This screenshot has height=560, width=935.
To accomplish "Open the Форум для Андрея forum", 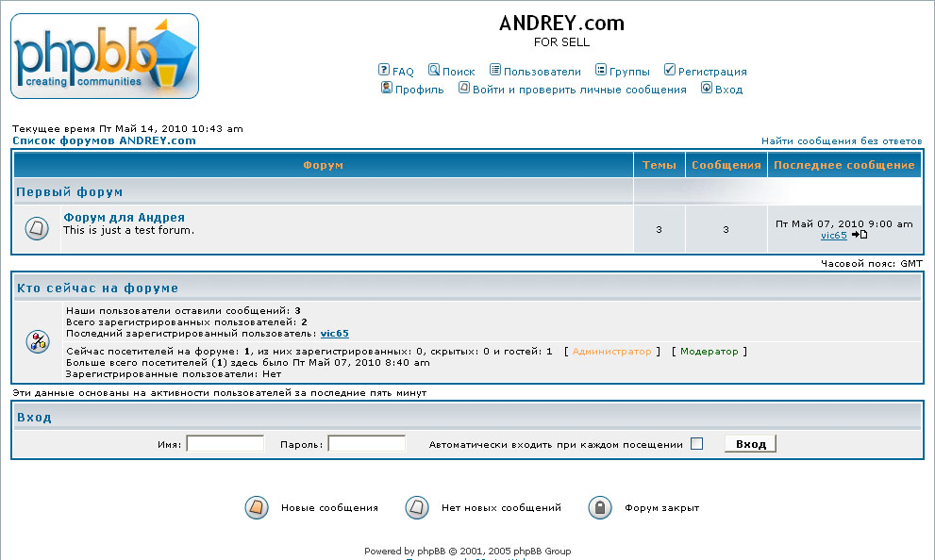I will [x=124, y=218].
